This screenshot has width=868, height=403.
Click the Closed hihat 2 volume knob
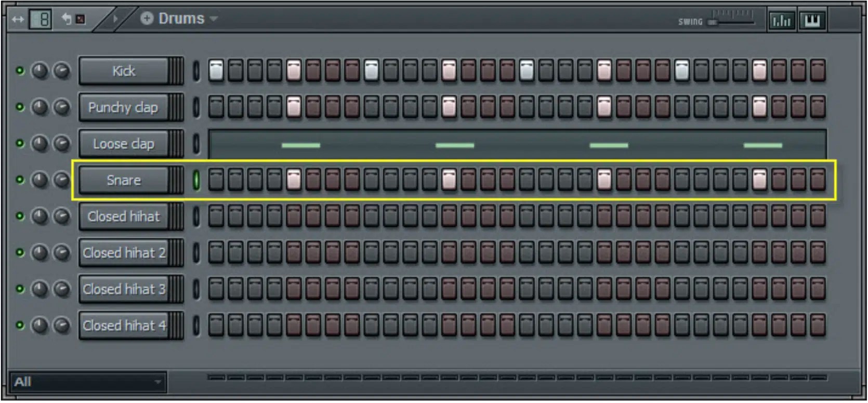62,252
